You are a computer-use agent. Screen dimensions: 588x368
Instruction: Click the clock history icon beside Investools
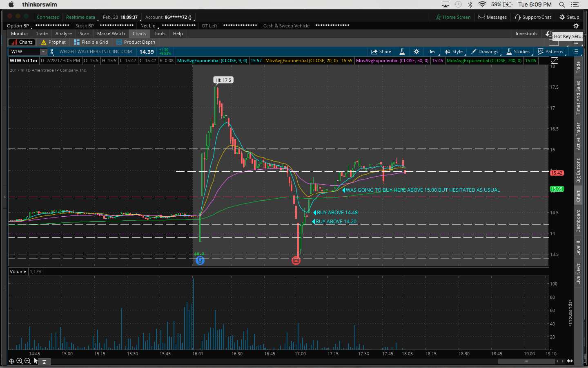pos(549,34)
